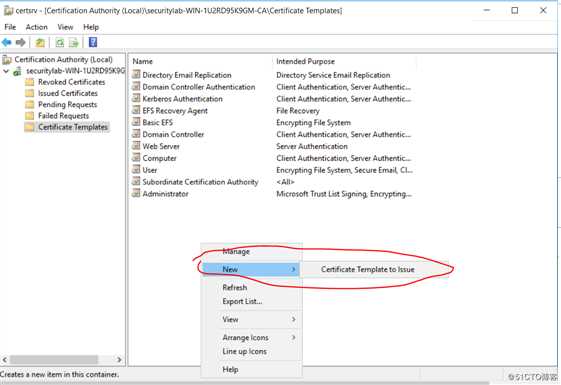Click the Directory Service Email Replication purpose
The image size is (561, 385).
(x=333, y=75)
